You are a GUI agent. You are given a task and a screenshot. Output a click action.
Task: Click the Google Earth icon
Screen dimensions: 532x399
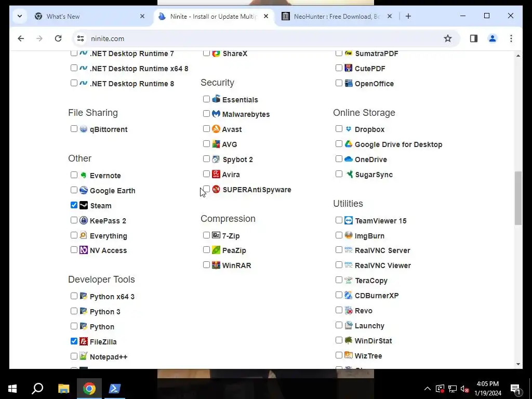coord(84,190)
